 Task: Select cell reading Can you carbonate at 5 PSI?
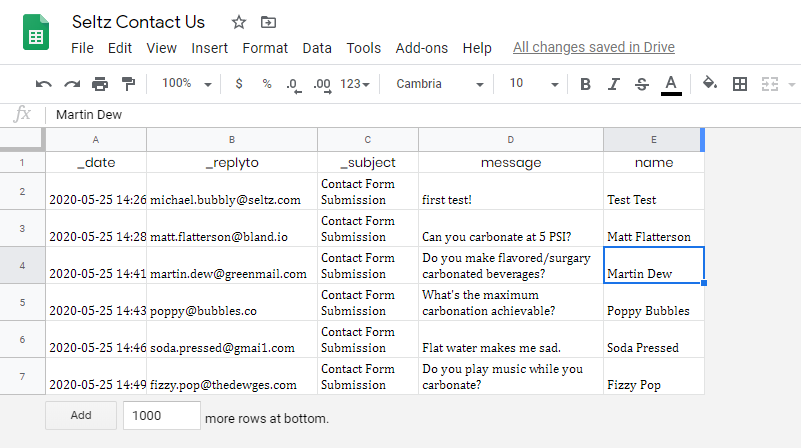click(511, 228)
